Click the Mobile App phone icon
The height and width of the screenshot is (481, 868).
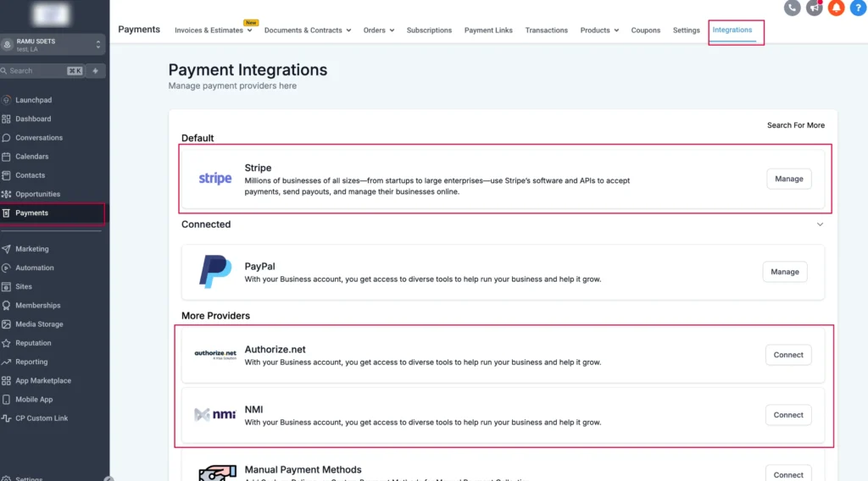[x=6, y=399]
